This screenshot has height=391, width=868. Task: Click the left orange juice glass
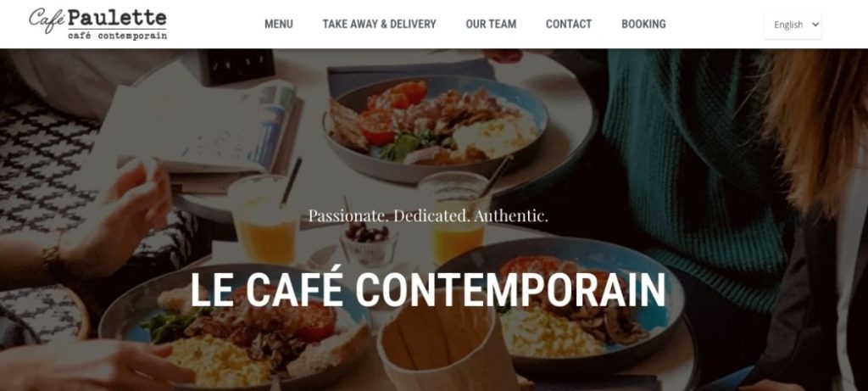(x=264, y=219)
